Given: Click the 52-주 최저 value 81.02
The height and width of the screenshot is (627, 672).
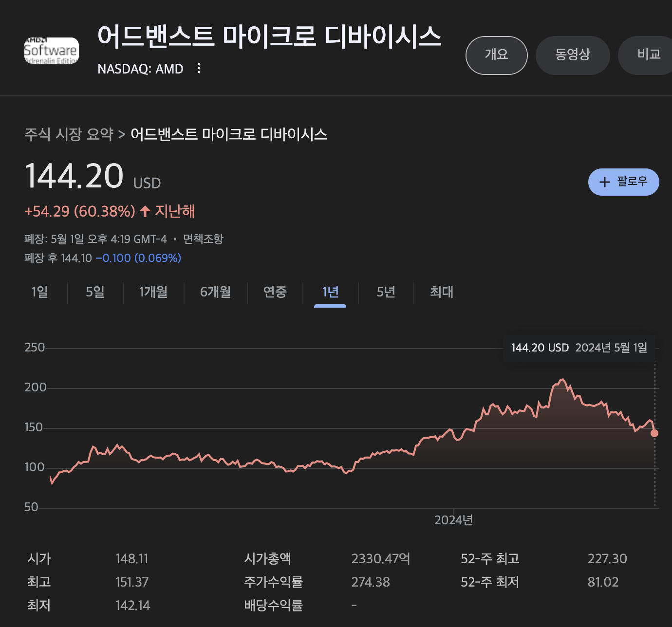Looking at the screenshot, I should pyautogui.click(x=603, y=582).
